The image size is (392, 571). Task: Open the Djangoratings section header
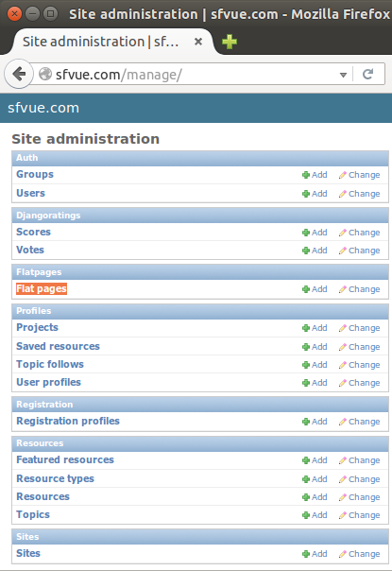[48, 216]
